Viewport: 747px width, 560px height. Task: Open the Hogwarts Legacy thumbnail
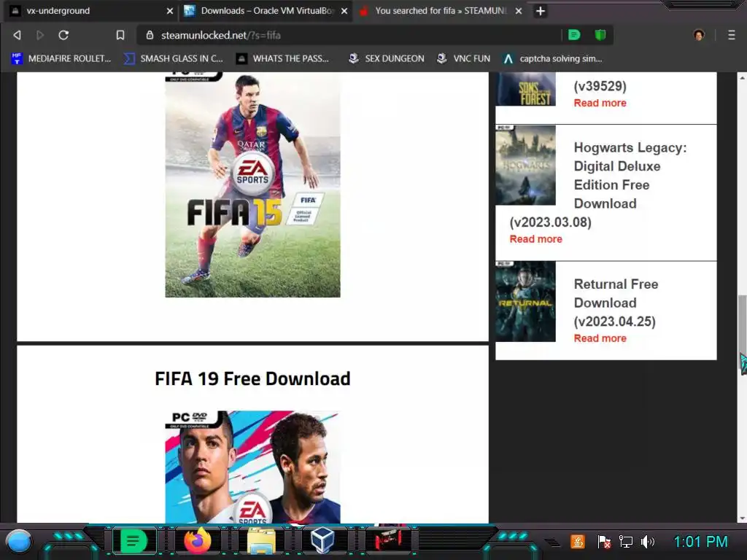(525, 166)
